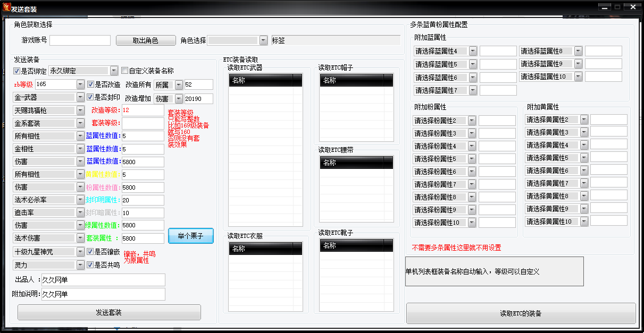Open the 请选择粉属性5 dropdown
The image size is (644, 333).
tap(472, 159)
